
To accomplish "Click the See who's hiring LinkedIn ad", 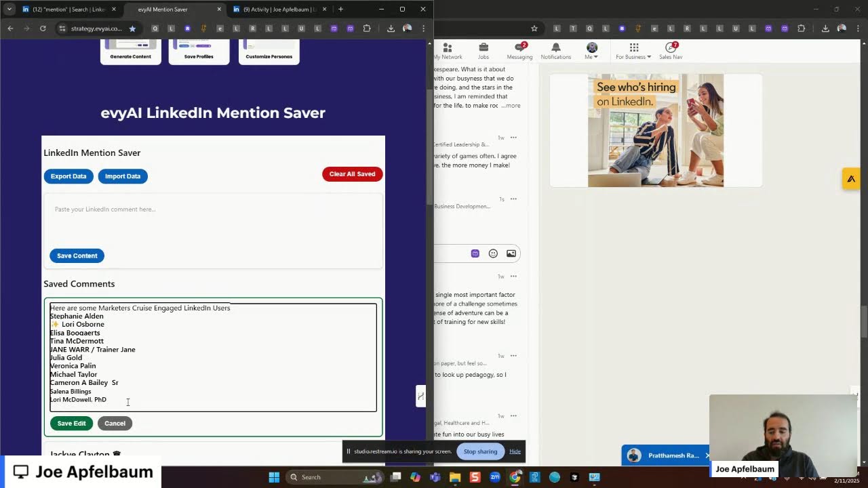I will click(x=656, y=130).
